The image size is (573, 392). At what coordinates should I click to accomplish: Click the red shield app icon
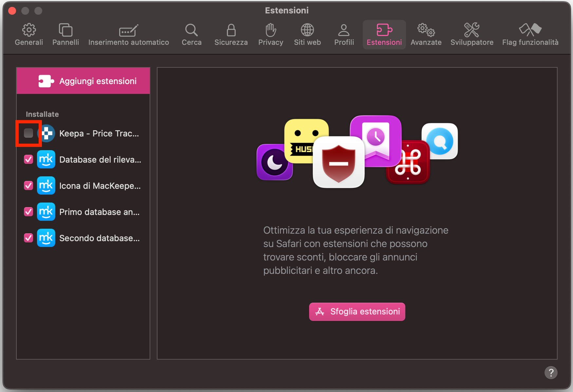pos(339,162)
